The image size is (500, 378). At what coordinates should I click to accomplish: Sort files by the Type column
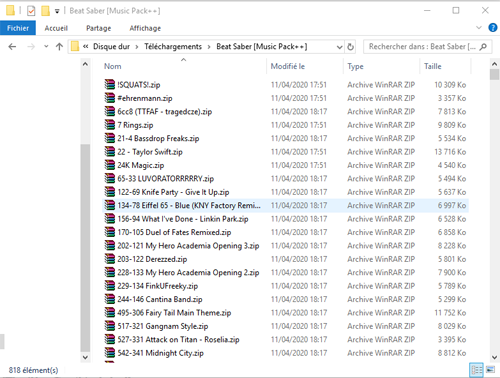pos(355,66)
